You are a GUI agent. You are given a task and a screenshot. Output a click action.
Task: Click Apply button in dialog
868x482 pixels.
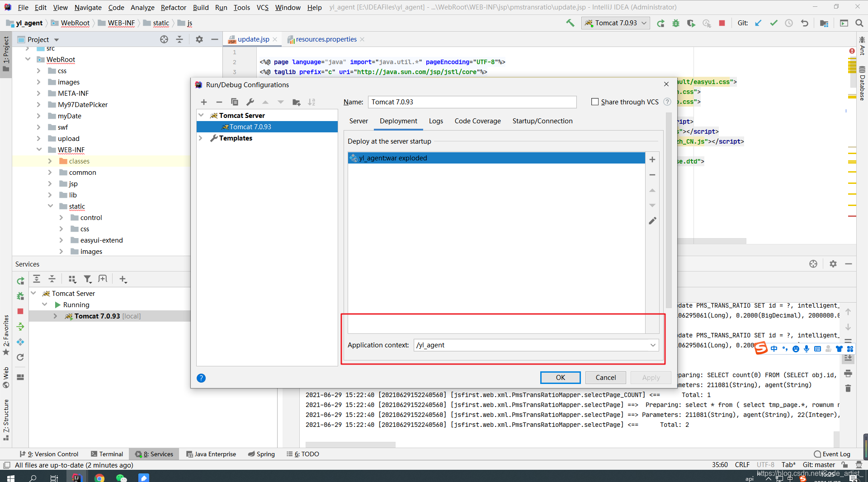tap(651, 378)
